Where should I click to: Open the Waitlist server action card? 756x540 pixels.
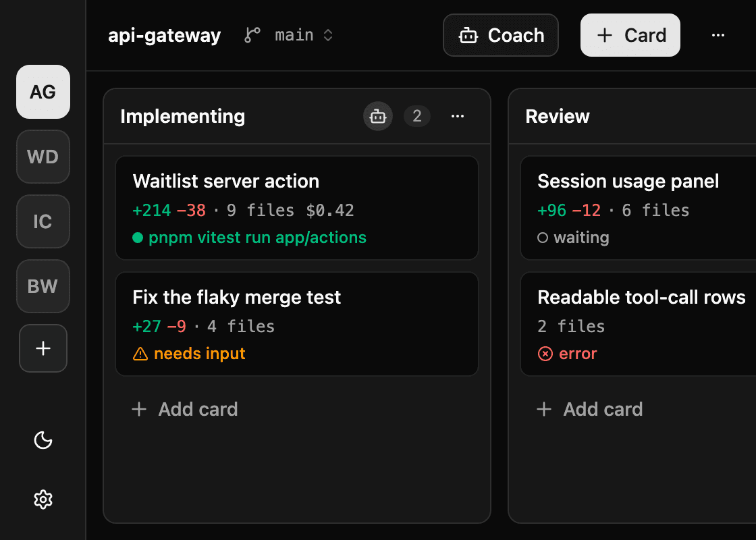tap(297, 208)
